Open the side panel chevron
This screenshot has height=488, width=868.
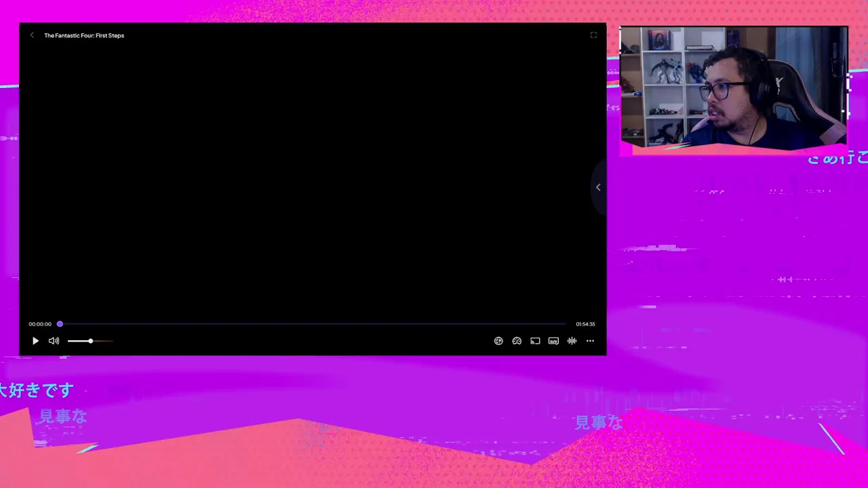point(598,187)
